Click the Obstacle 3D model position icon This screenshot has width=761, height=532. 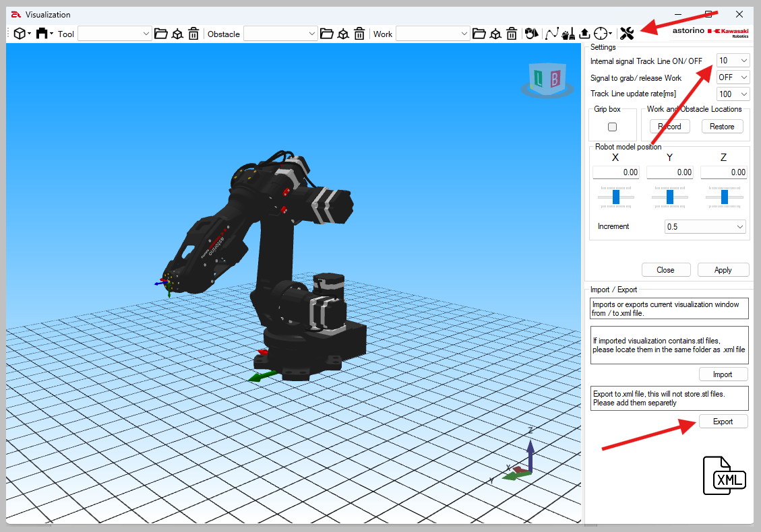343,34
